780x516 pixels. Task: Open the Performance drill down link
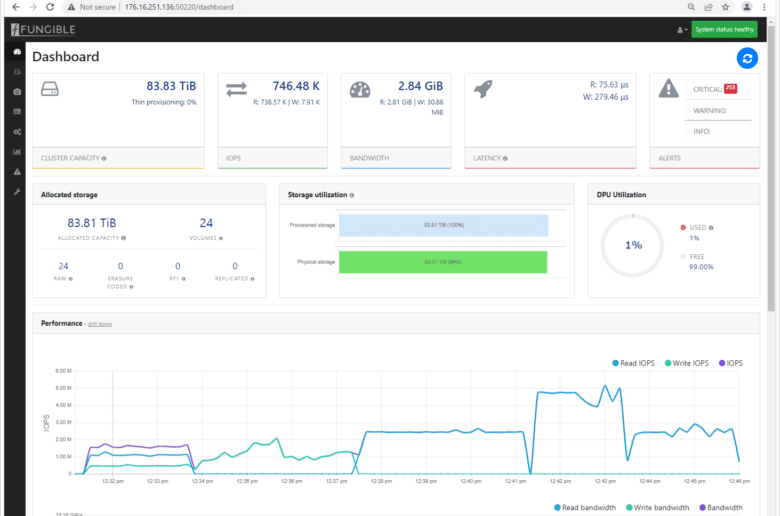100,324
